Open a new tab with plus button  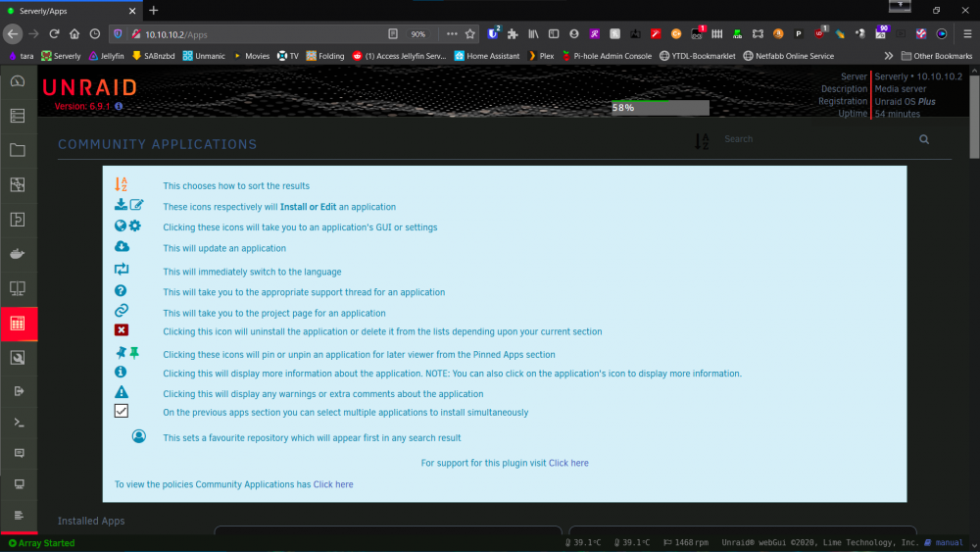click(154, 11)
